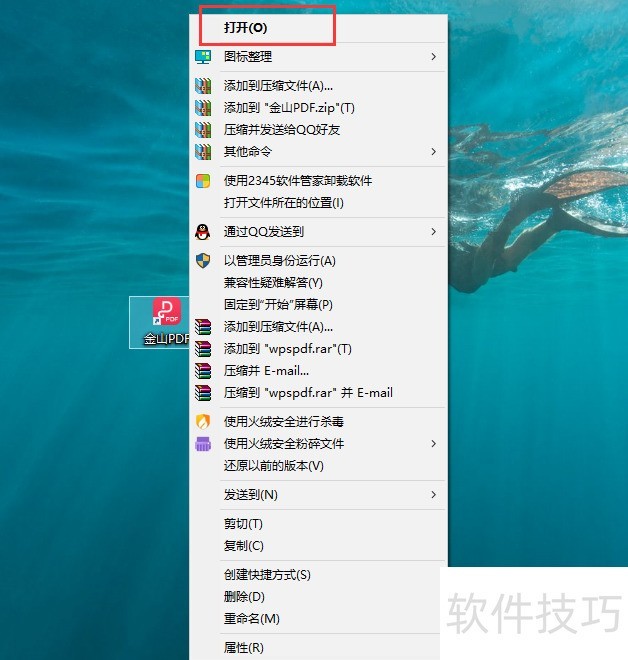Click the archive icon beside 压缩并发送给QQ好友
This screenshot has height=660, width=628.
coord(203,130)
